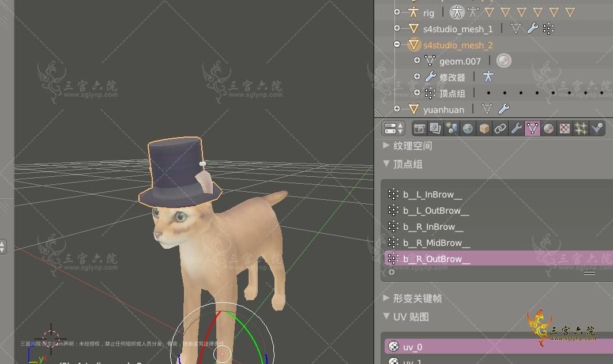Screen dimensions: 613x364
Task: Expand the 形变关键帧 panel
Action: click(x=386, y=298)
